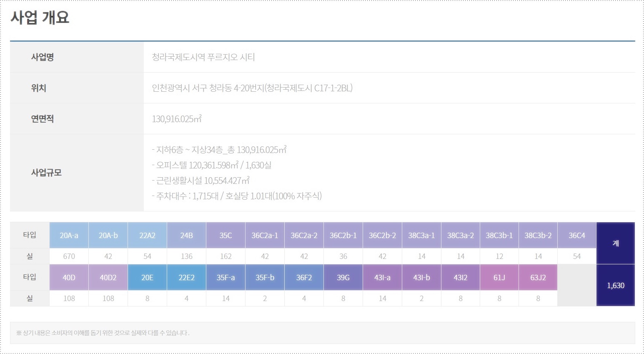Select the 20E type cell

click(148, 278)
